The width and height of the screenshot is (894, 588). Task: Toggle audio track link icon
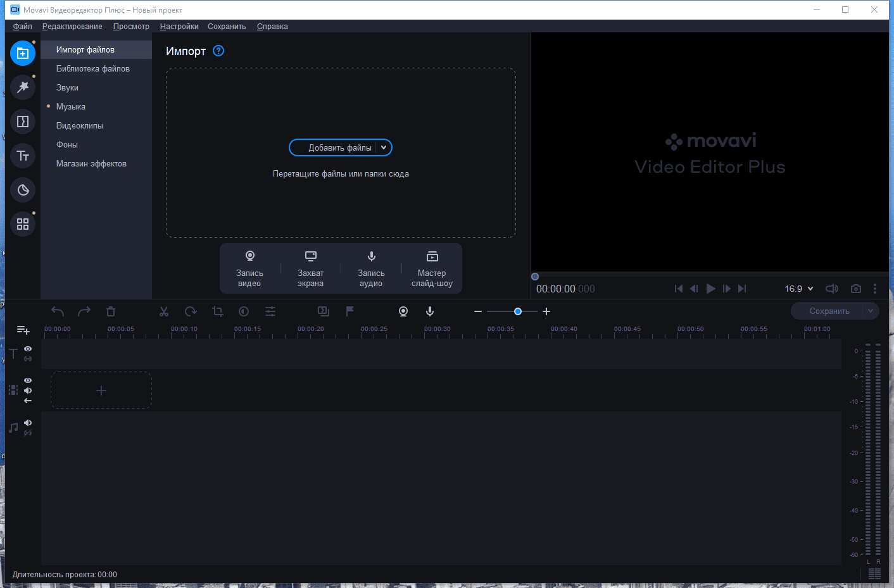coord(28,433)
